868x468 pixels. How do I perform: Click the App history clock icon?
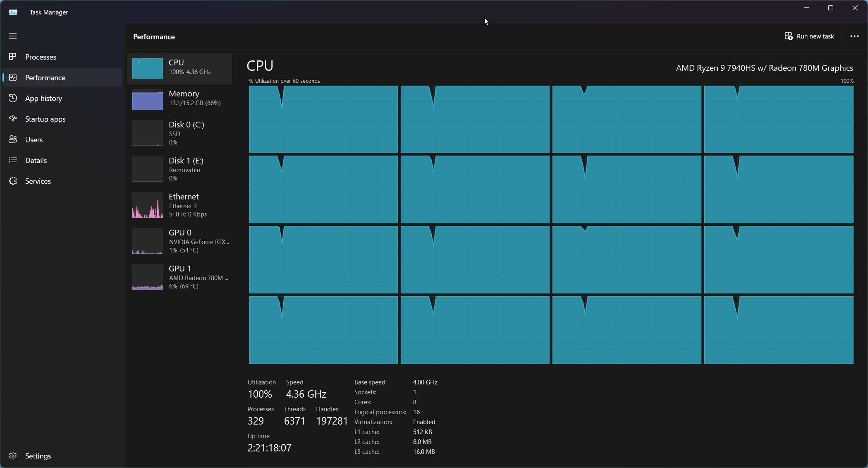13,98
